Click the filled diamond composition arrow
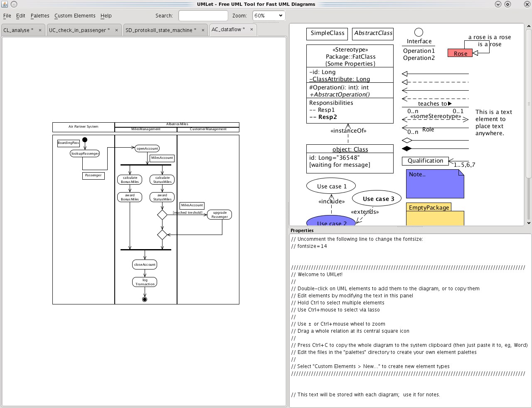The width and height of the screenshot is (532, 408). [x=407, y=148]
